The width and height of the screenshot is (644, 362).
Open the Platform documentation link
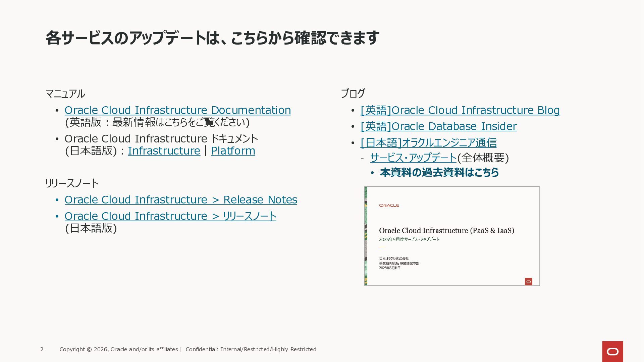(x=233, y=151)
